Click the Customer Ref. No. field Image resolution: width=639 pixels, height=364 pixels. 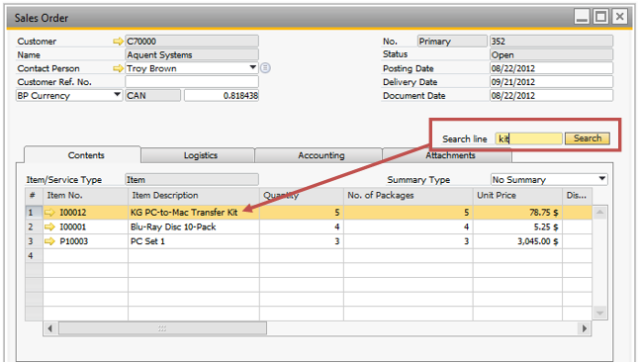tap(192, 82)
